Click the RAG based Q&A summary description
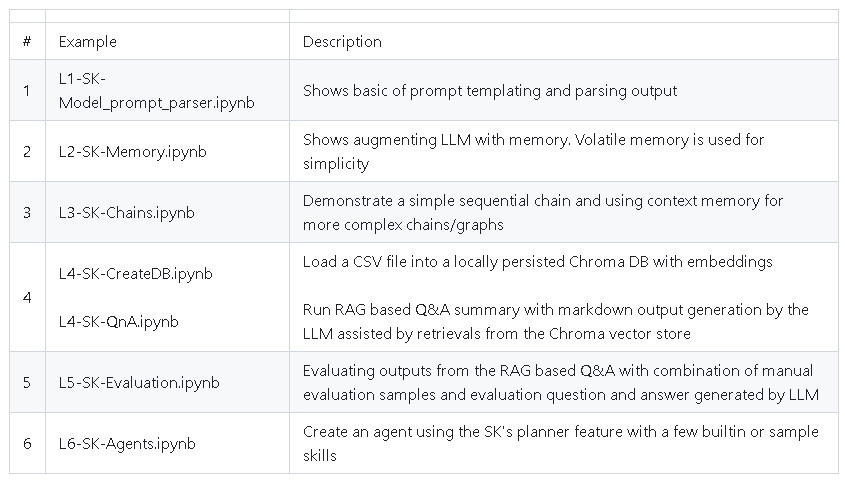Image resolution: width=845 pixels, height=486 pixels. 556,322
